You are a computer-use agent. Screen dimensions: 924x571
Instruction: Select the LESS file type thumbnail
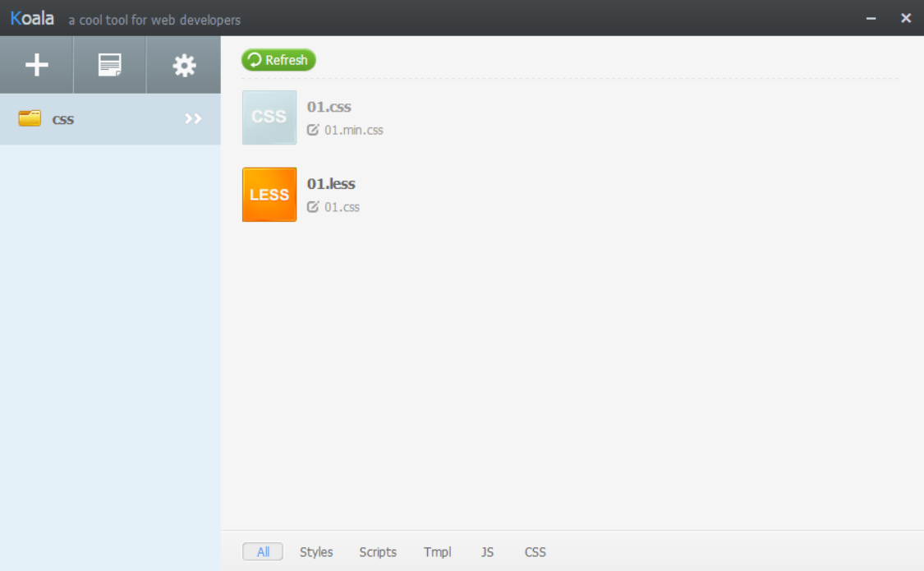coord(269,195)
